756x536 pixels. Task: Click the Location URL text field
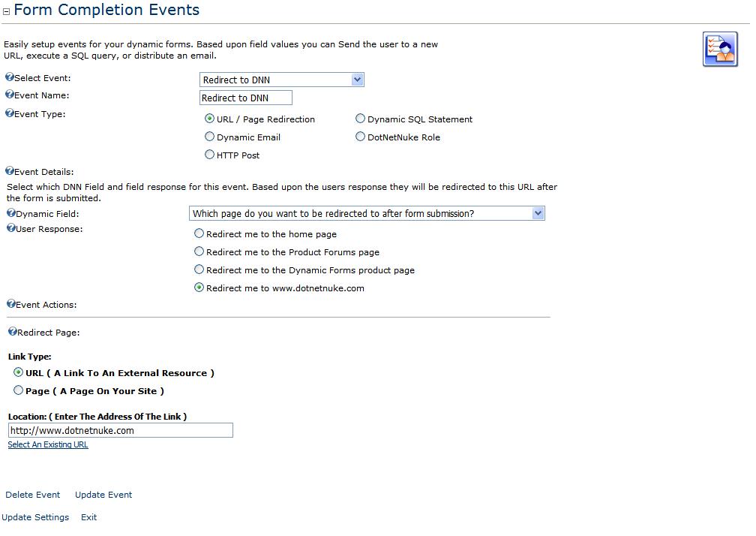coord(121,430)
